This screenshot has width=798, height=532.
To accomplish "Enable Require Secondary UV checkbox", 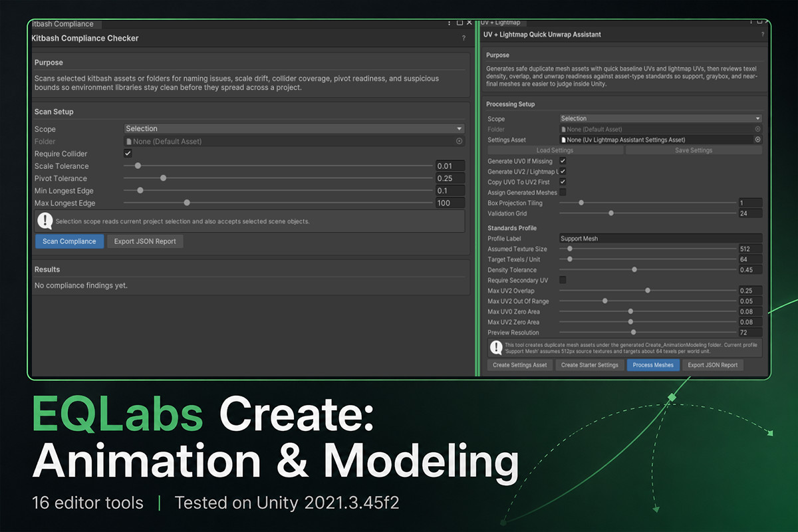I will click(563, 280).
